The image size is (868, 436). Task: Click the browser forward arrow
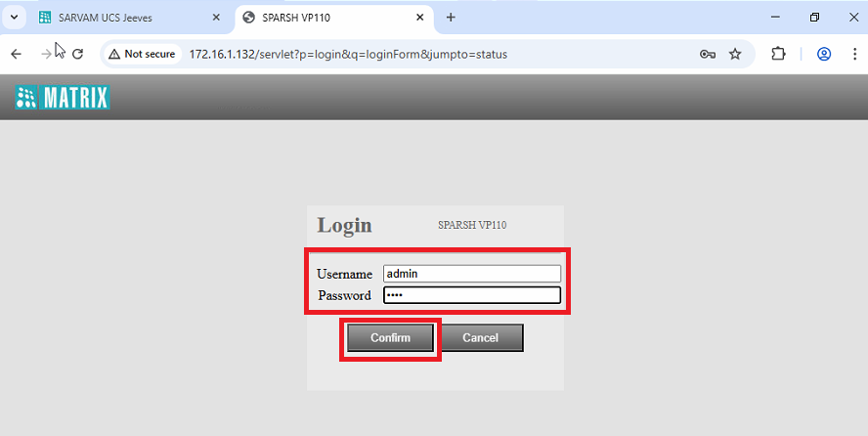(x=47, y=54)
